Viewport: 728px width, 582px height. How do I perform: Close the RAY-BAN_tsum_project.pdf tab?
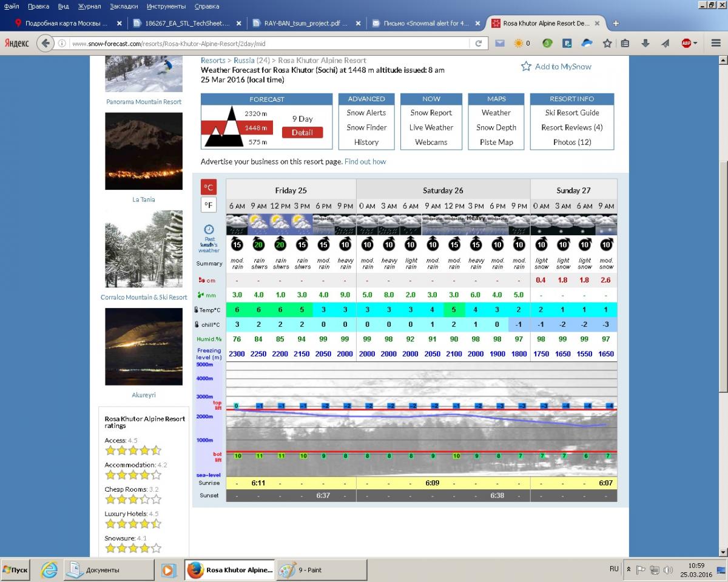[x=359, y=24]
